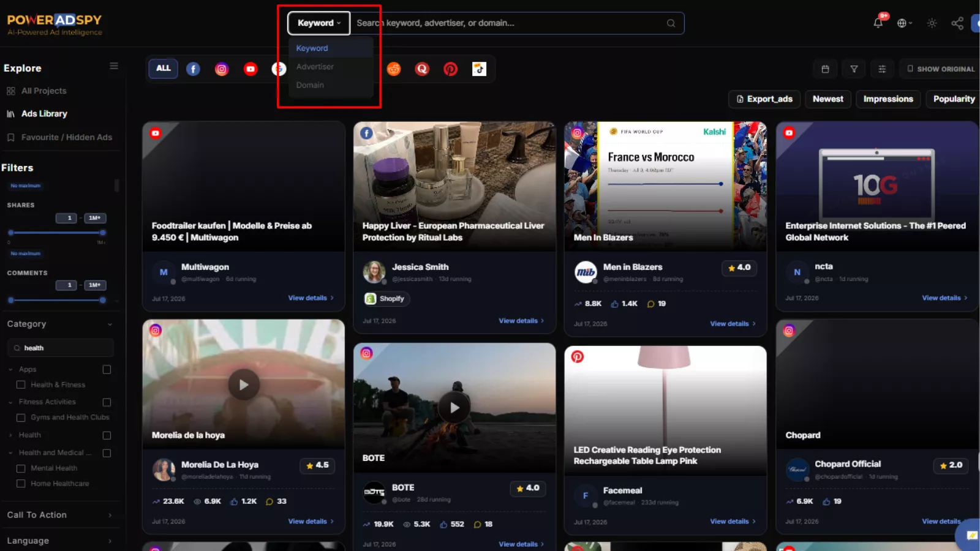Image resolution: width=980 pixels, height=551 pixels.
Task: Open the language globe menu
Action: point(905,23)
